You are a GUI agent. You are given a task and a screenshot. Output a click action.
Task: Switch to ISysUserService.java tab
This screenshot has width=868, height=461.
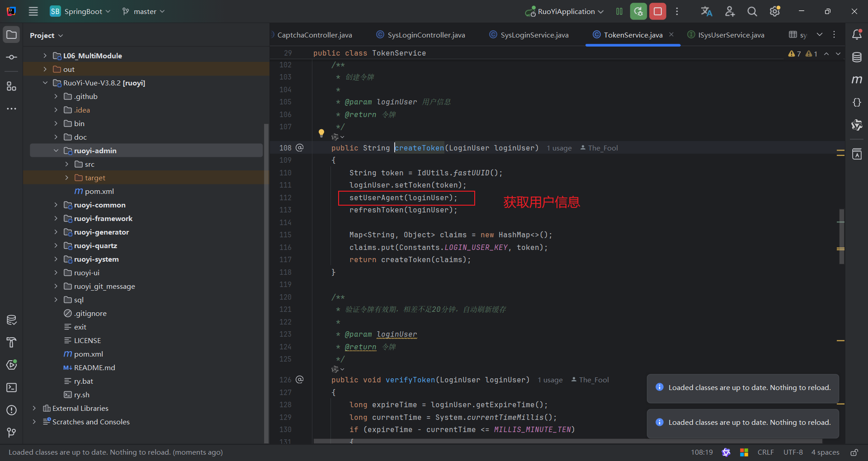[726, 35]
